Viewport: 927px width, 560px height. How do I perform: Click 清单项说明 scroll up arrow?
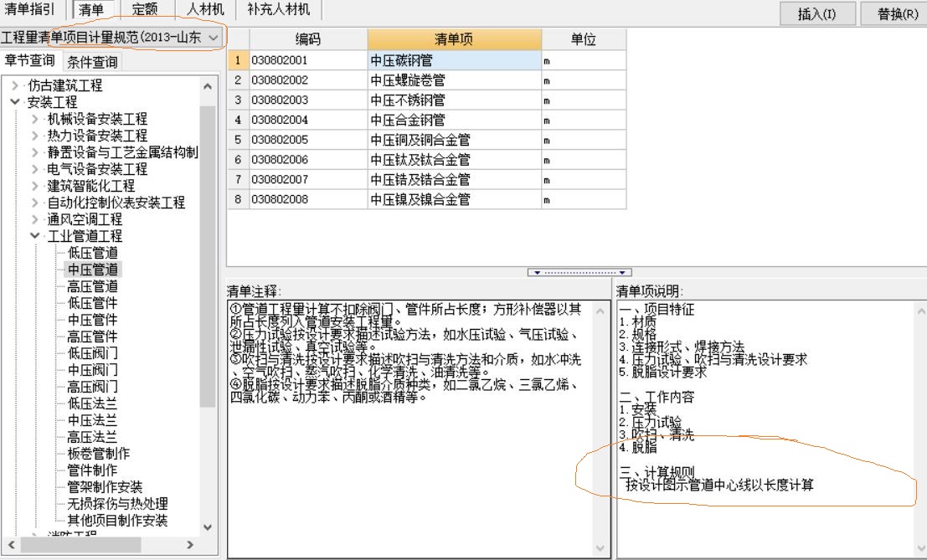coord(920,311)
